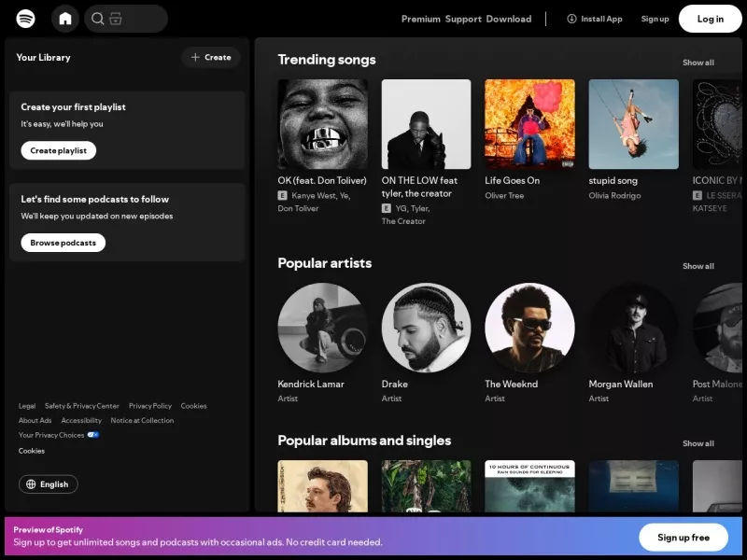This screenshot has height=560, width=747.
Task: Click the Log in button
Action: [711, 19]
